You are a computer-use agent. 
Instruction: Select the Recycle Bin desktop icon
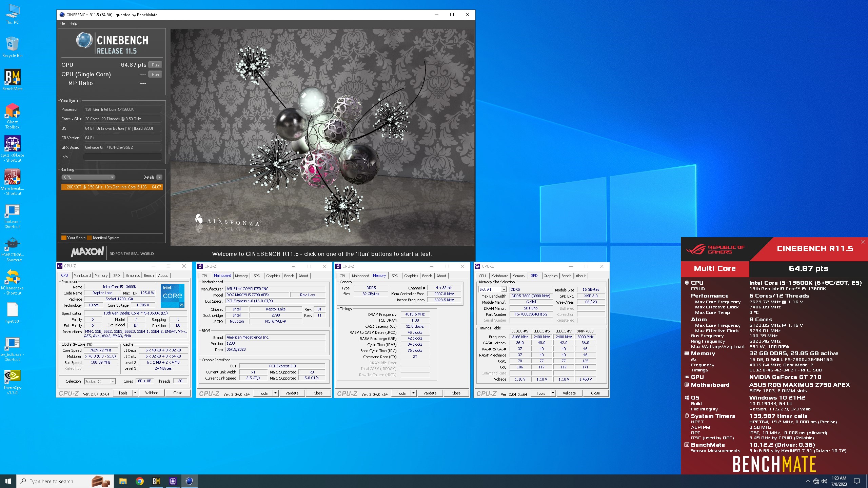point(12,47)
